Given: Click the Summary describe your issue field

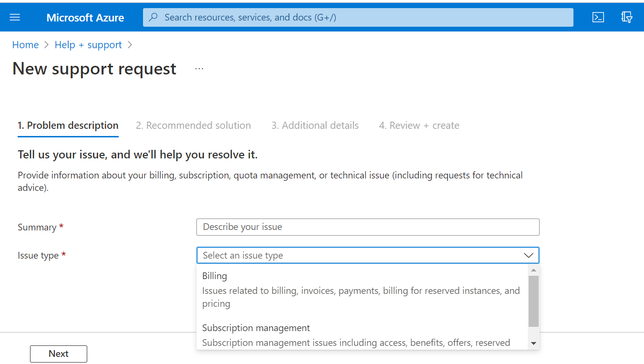Looking at the screenshot, I should (x=368, y=227).
